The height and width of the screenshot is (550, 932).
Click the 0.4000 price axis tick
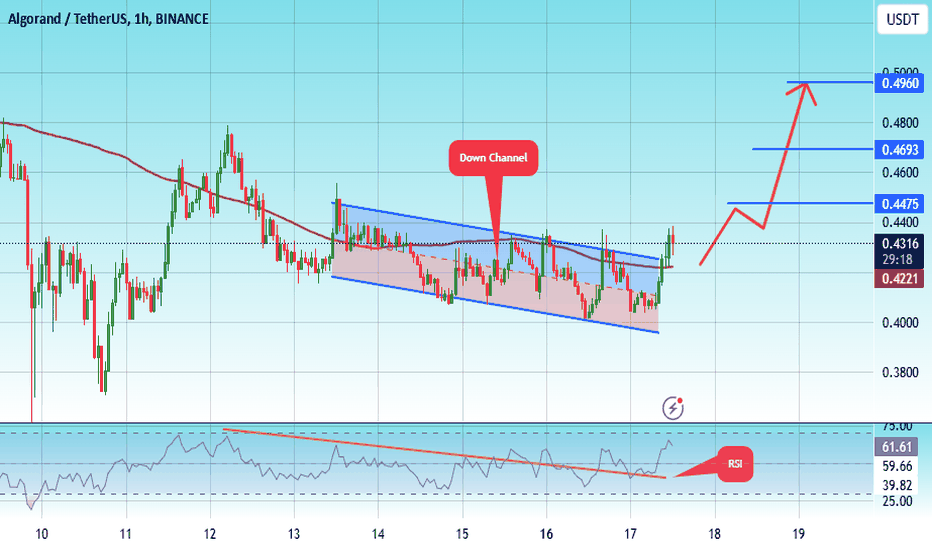900,323
